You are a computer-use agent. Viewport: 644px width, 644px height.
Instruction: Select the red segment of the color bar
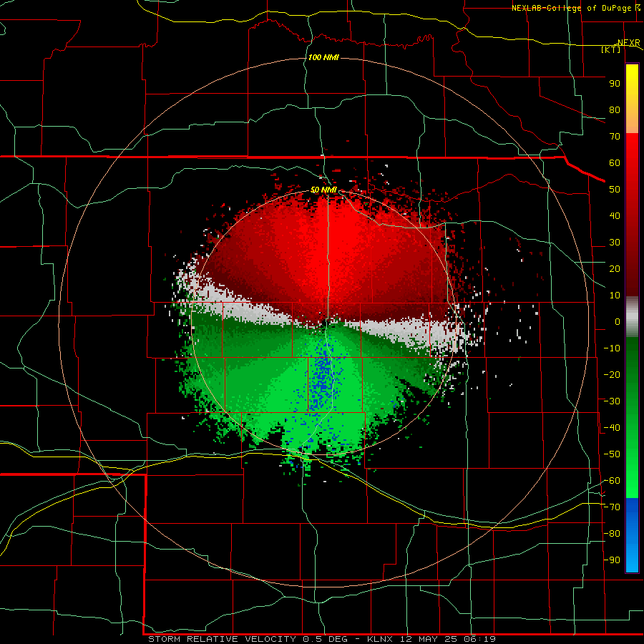tap(632, 215)
